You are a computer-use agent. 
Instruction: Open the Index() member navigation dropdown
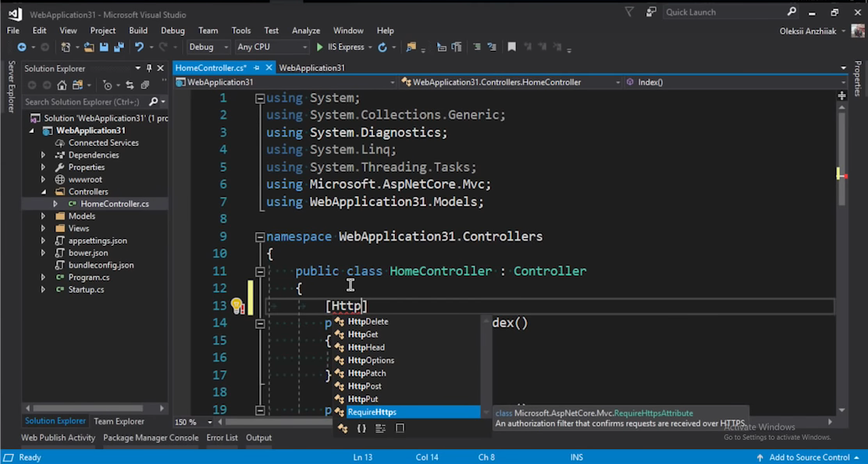[736, 83]
